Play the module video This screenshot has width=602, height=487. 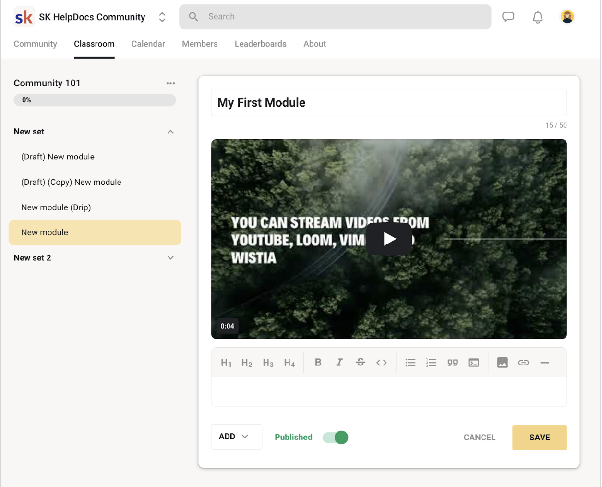coord(389,239)
